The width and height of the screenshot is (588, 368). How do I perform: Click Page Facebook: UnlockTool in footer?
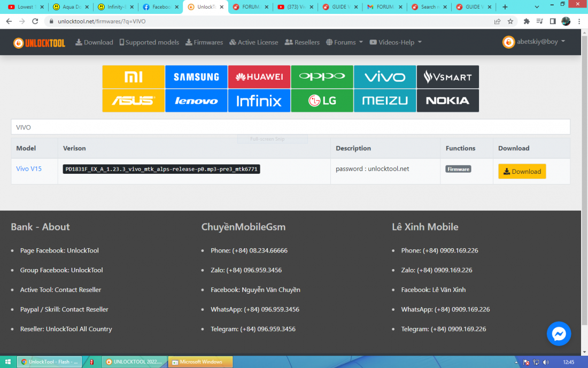59,250
